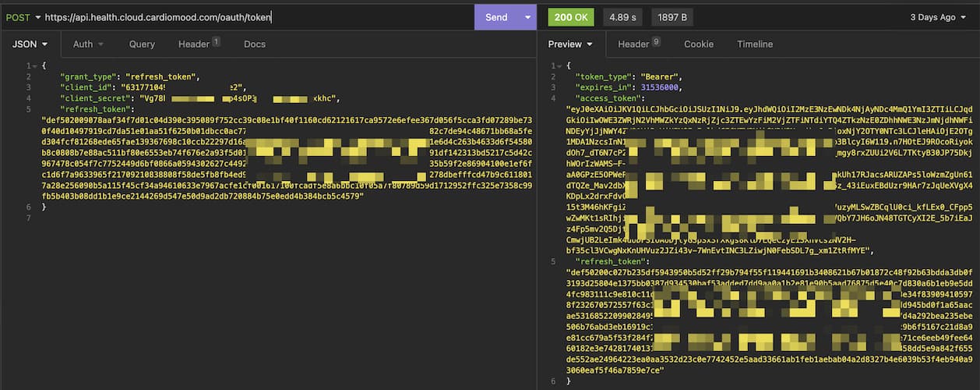Click the request URL field
980x390 pixels.
[x=257, y=17]
